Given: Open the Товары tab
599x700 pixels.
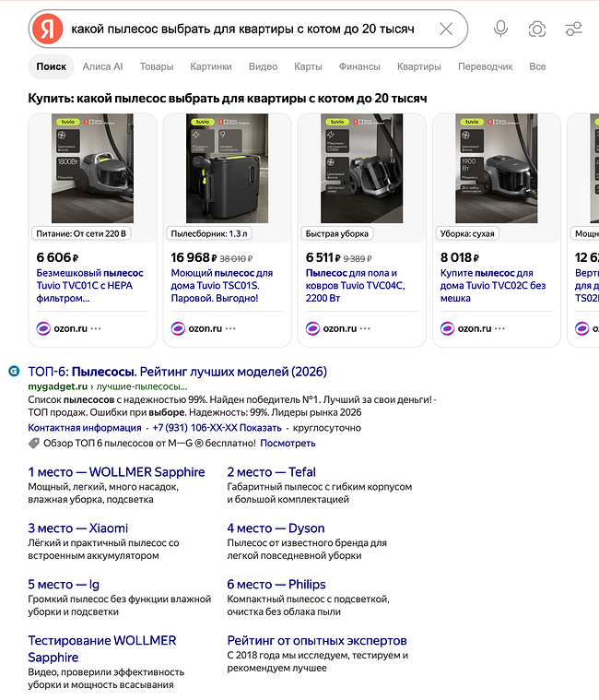Looking at the screenshot, I should [157, 66].
